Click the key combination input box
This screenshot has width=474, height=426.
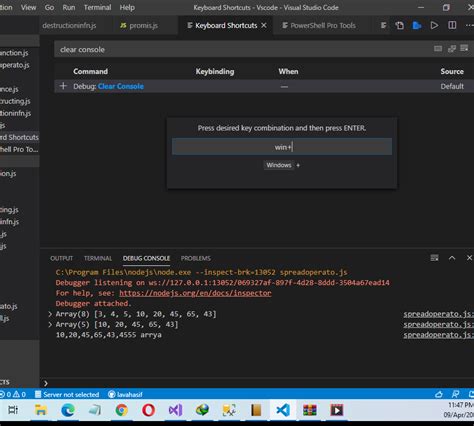pos(282,147)
